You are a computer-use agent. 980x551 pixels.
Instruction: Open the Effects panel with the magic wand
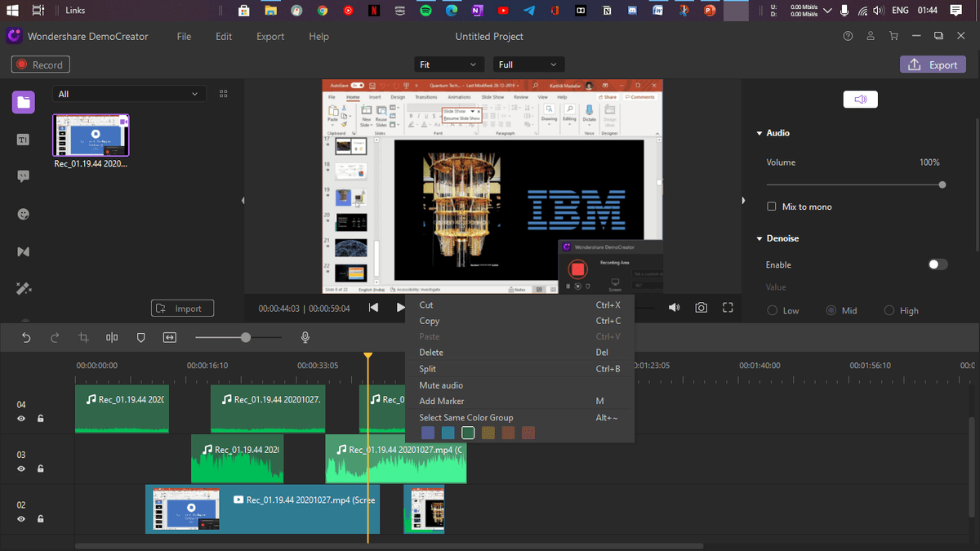point(23,288)
